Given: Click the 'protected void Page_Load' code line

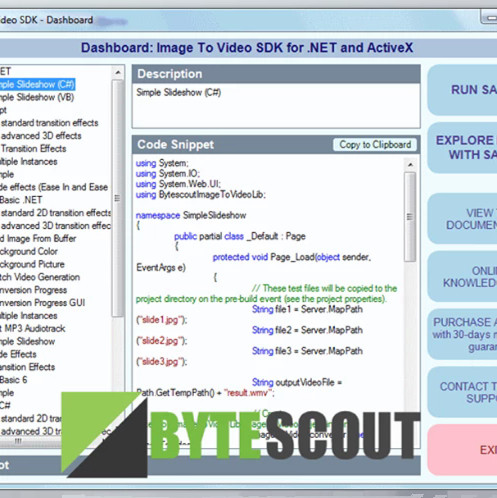Looking at the screenshot, I should click(x=292, y=257).
